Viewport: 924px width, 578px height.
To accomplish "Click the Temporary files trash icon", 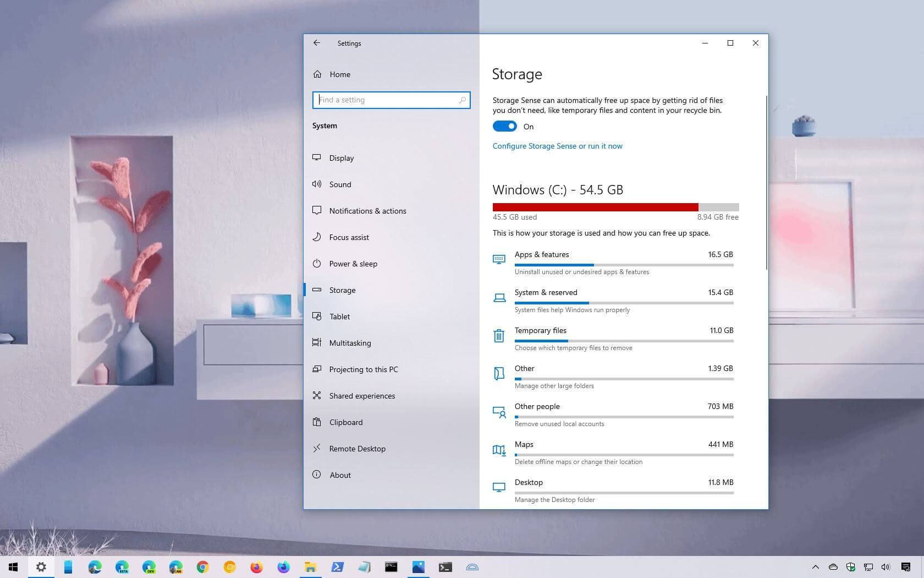I will pos(499,336).
